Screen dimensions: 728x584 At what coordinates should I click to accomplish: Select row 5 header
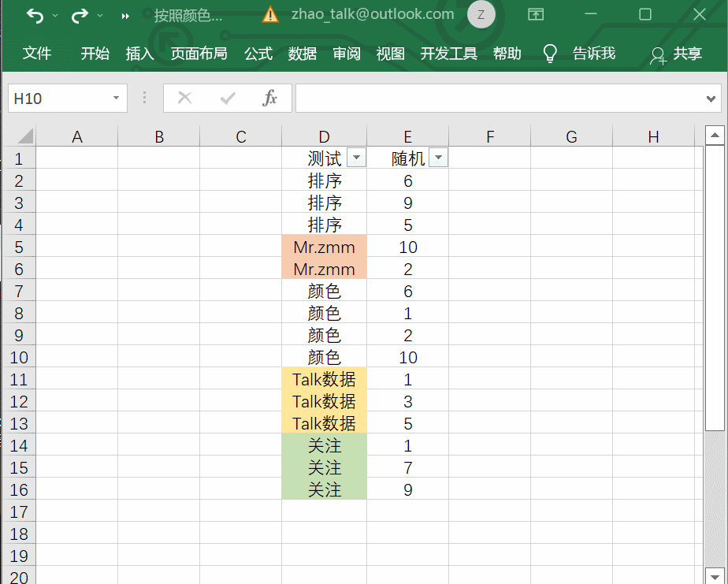19,247
